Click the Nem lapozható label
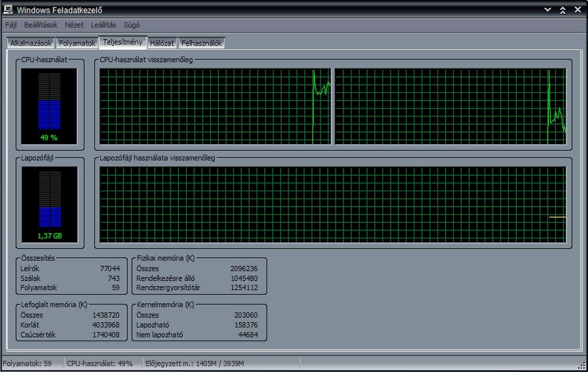Viewport: 588px width, 372px height. [x=160, y=335]
